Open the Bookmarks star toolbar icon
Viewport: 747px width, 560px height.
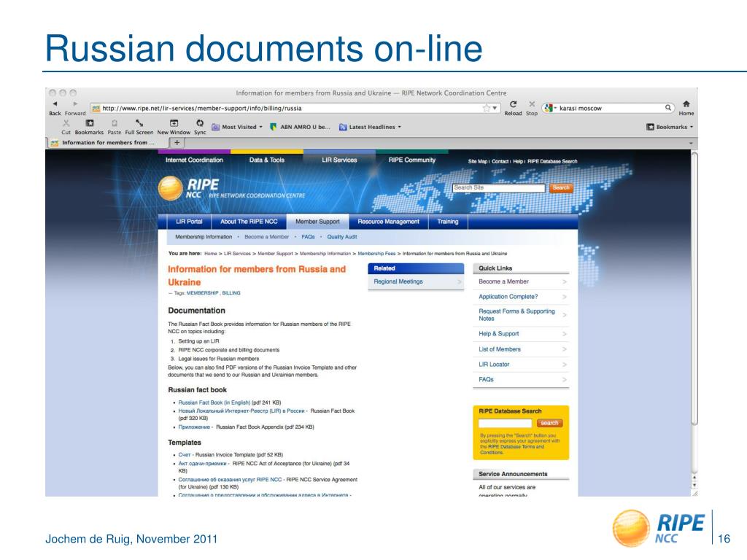coord(89,122)
